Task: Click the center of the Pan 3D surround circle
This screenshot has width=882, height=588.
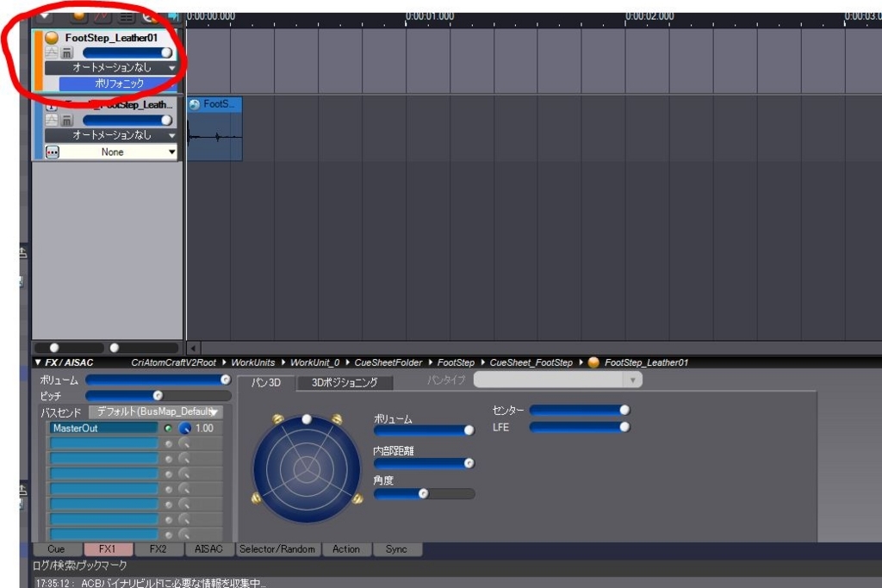Action: (307, 468)
